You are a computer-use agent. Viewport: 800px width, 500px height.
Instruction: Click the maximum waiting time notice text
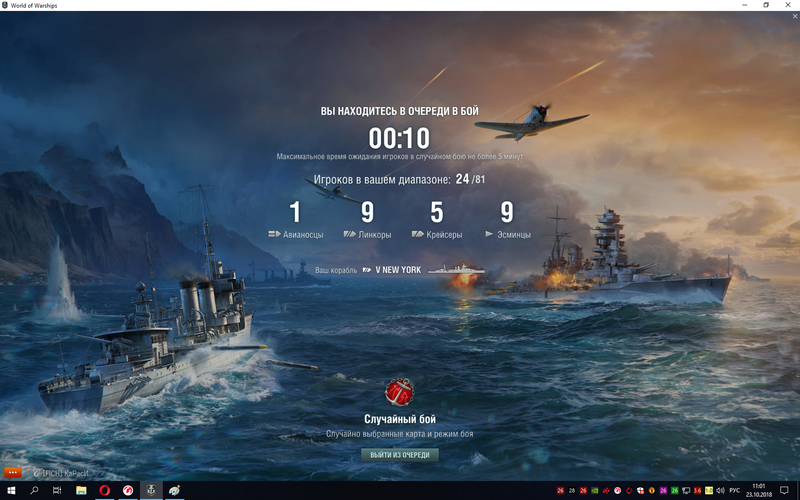(399, 157)
